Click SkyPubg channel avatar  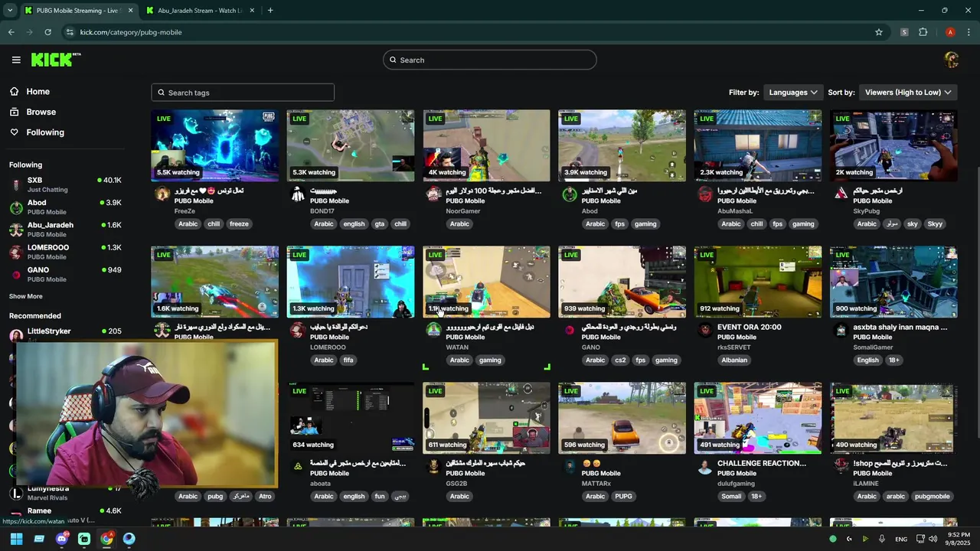[x=841, y=194]
